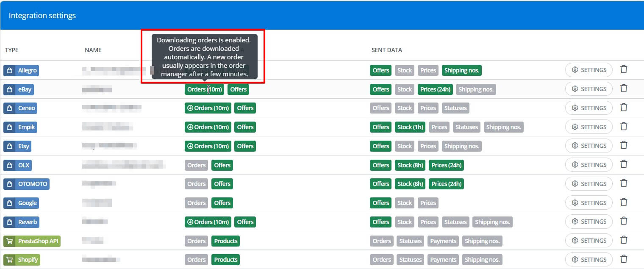The image size is (644, 269).
Task: Click the PrestaShop API type badge
Action: (x=32, y=241)
